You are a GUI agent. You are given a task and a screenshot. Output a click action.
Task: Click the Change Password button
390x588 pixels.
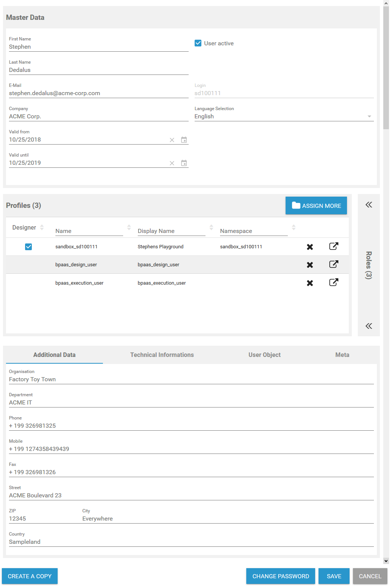point(280,576)
